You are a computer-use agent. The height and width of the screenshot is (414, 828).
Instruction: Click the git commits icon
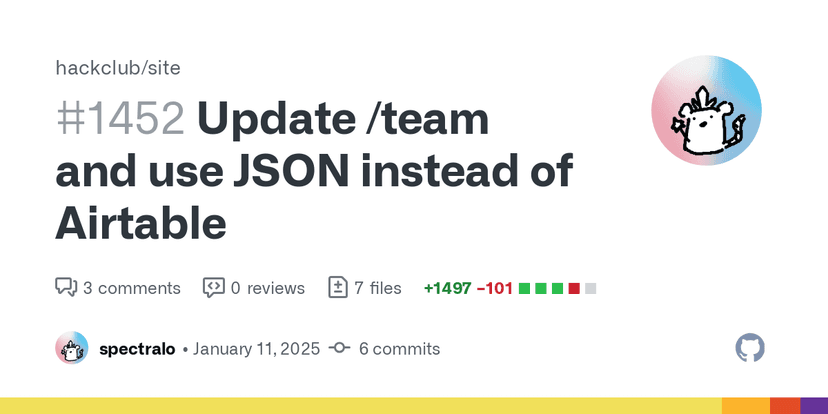click(339, 349)
